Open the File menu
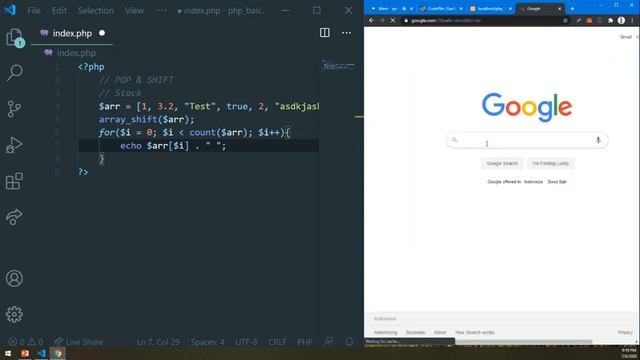640x360 pixels. 34,11
